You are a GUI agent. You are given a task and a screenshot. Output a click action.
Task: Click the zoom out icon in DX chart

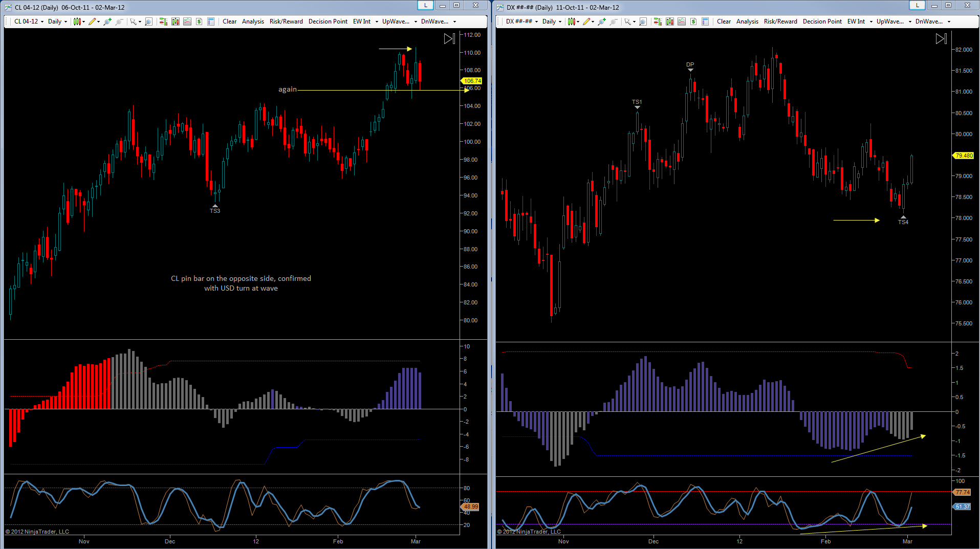[614, 21]
